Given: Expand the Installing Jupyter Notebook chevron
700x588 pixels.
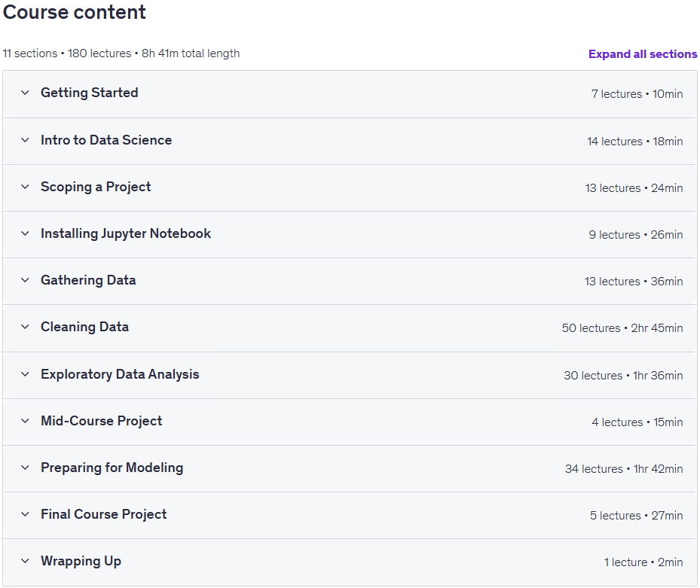Looking at the screenshot, I should point(25,233).
